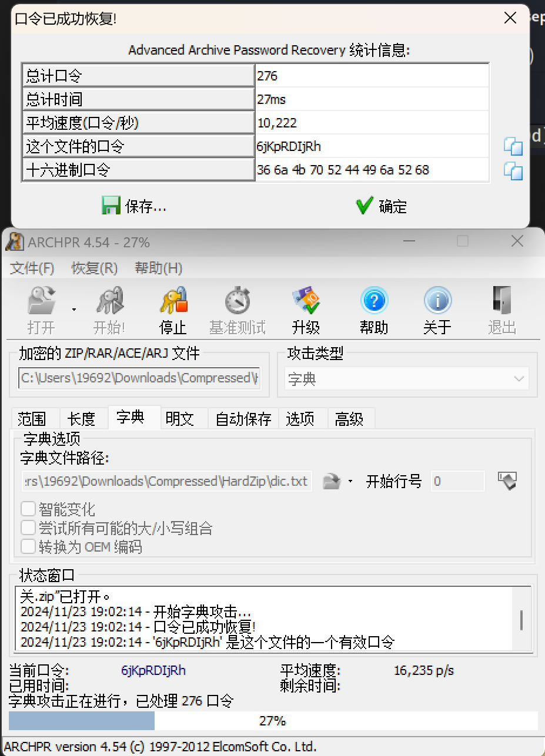Click the 升级 (Upgrade) toolbar icon
The width and height of the screenshot is (545, 756).
point(306,301)
